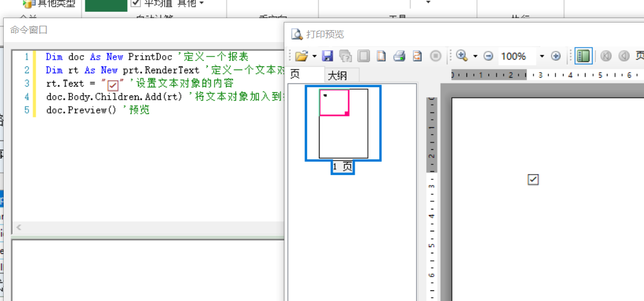Click the Print icon in preview toolbar
Viewport: 644px width, 301px height.
click(399, 56)
